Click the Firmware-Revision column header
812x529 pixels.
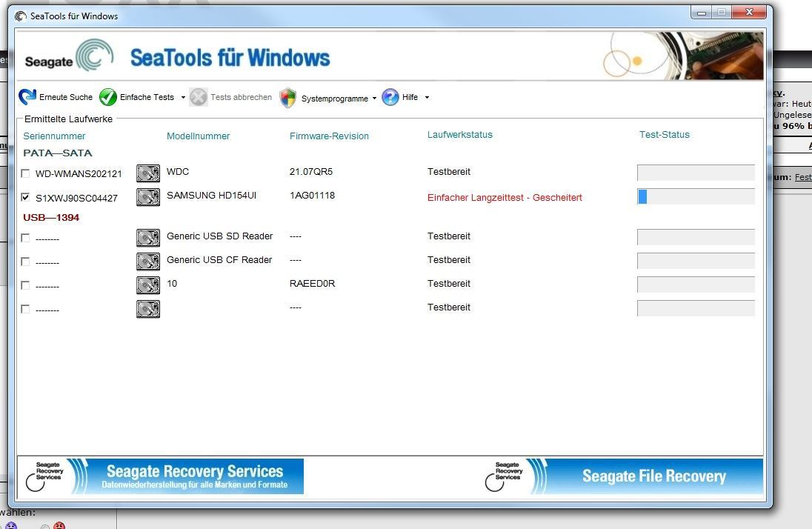tap(330, 136)
